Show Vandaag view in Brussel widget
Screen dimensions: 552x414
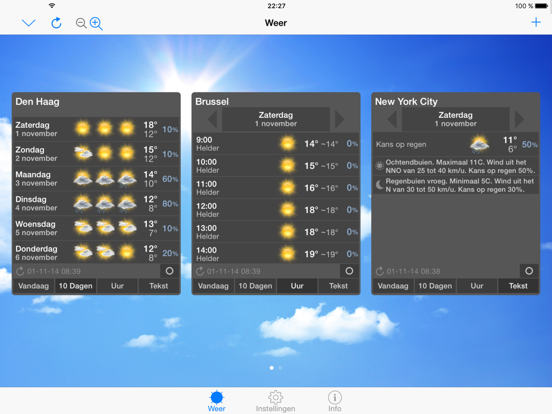(213, 286)
